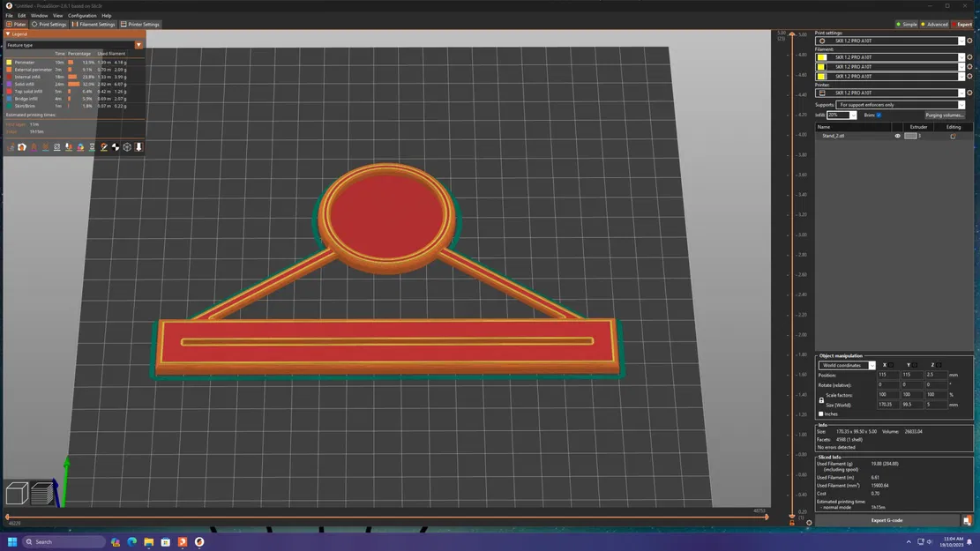Open gear icon beside third filament preset
980x551 pixels.
click(x=970, y=76)
